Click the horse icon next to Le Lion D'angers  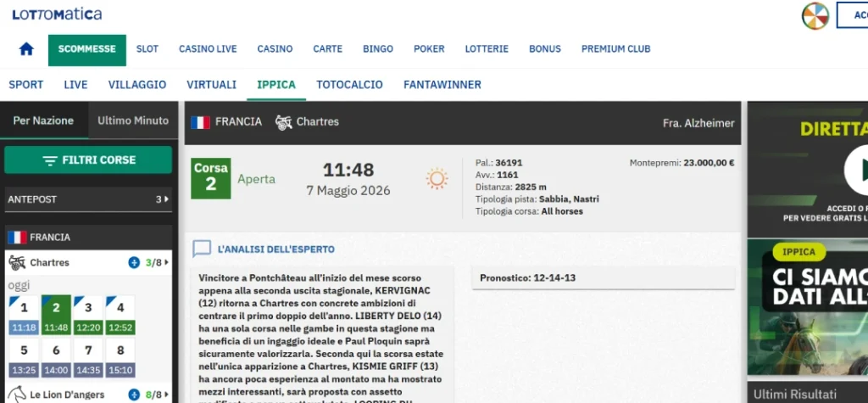(x=17, y=395)
